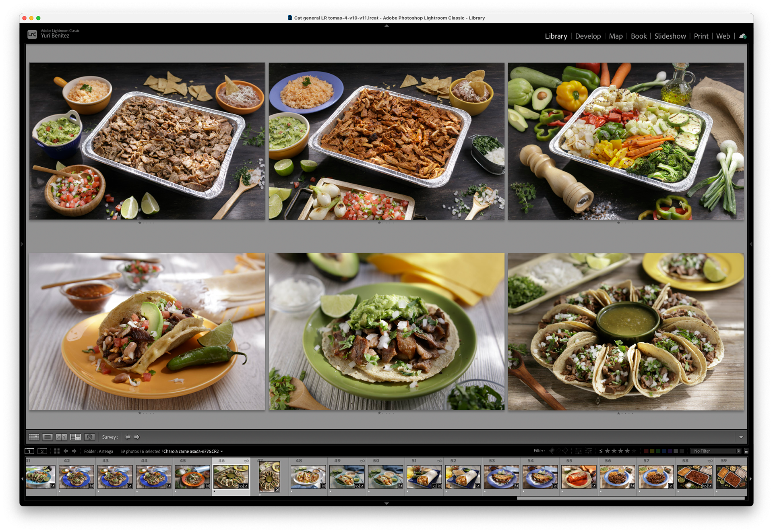Show secondary display window 2

(x=42, y=451)
